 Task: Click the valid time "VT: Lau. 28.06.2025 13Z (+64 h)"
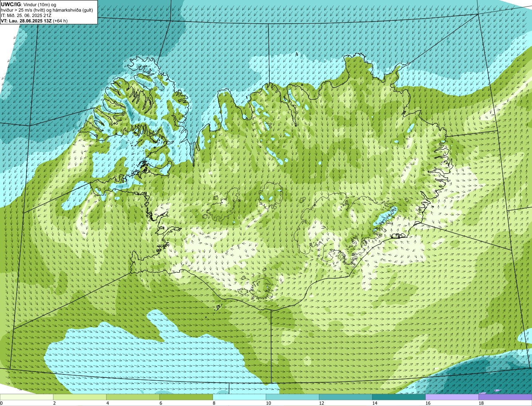[x=34, y=21]
